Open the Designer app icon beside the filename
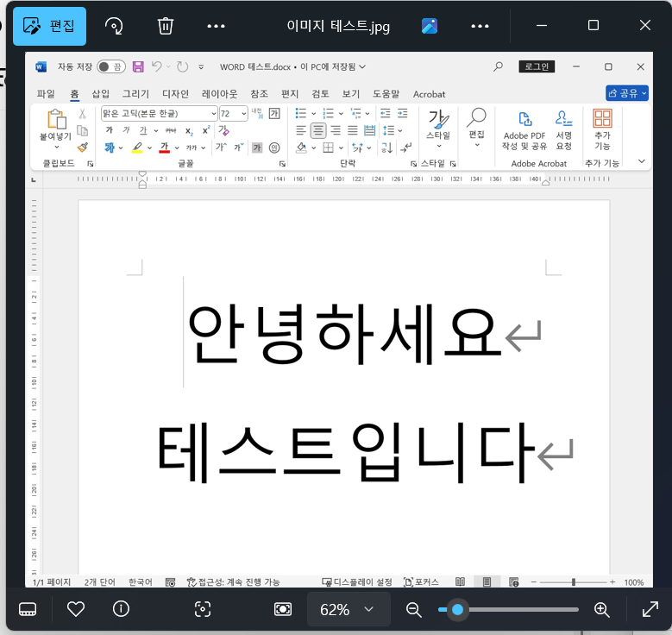This screenshot has height=635, width=672. pyautogui.click(x=430, y=26)
